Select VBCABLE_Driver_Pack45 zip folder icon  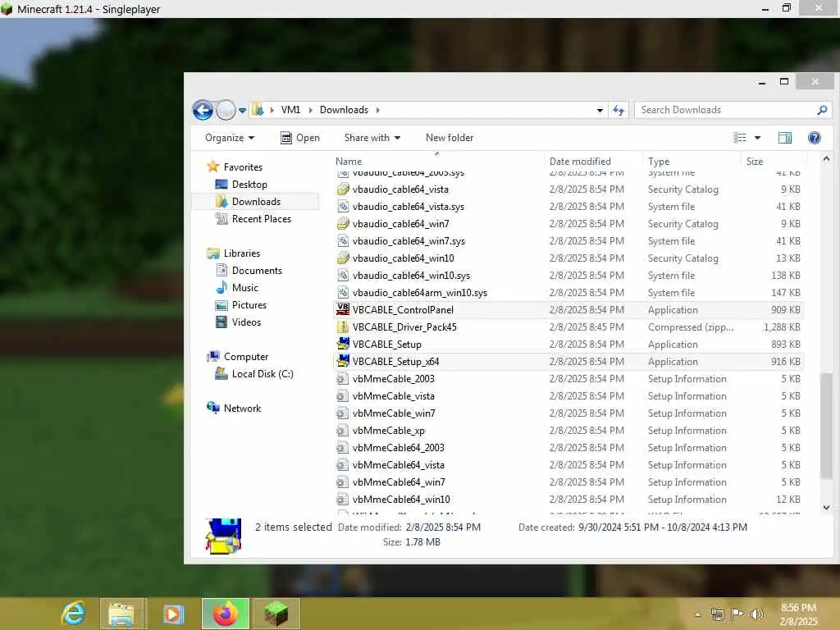coord(343,326)
